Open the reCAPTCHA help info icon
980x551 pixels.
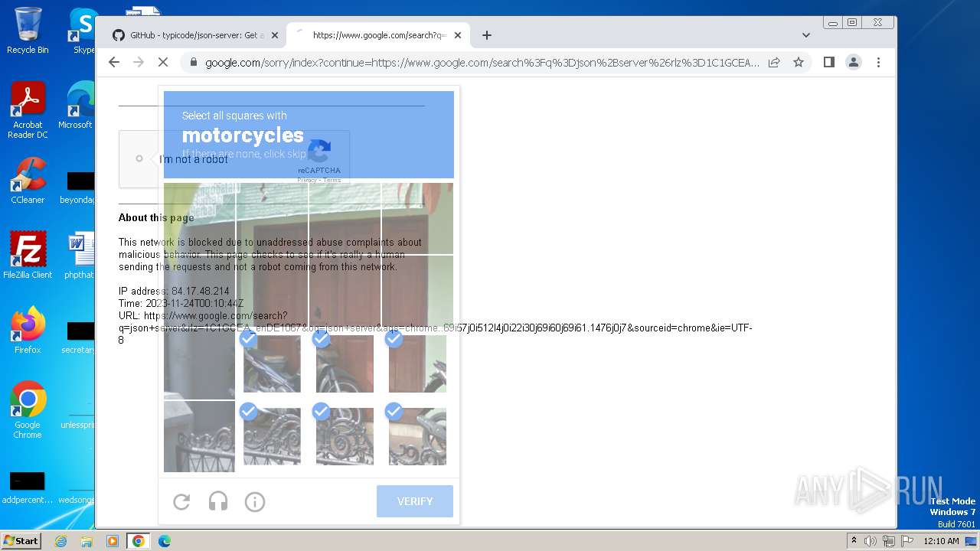(255, 501)
